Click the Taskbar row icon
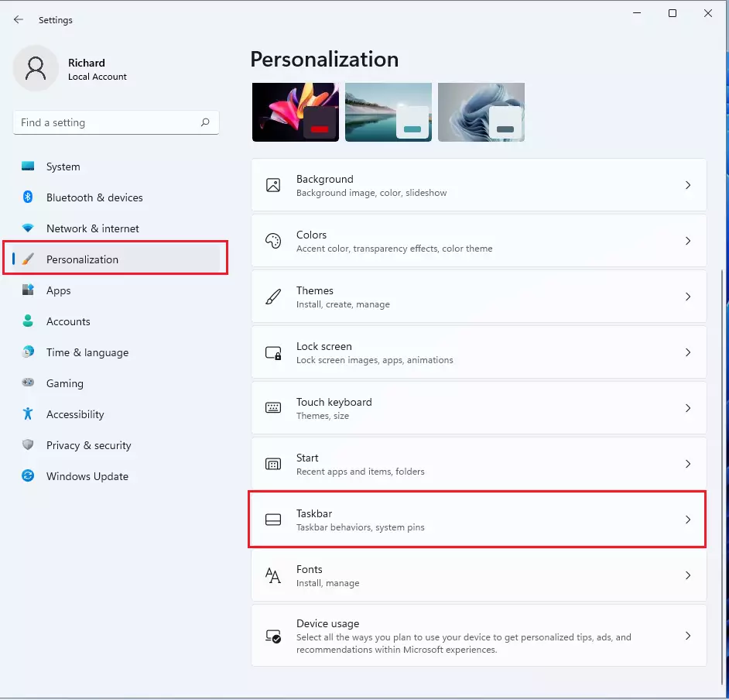 coord(273,520)
